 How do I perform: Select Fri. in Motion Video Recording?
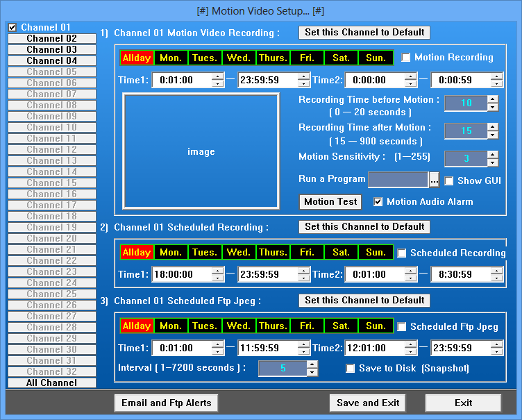pos(307,58)
